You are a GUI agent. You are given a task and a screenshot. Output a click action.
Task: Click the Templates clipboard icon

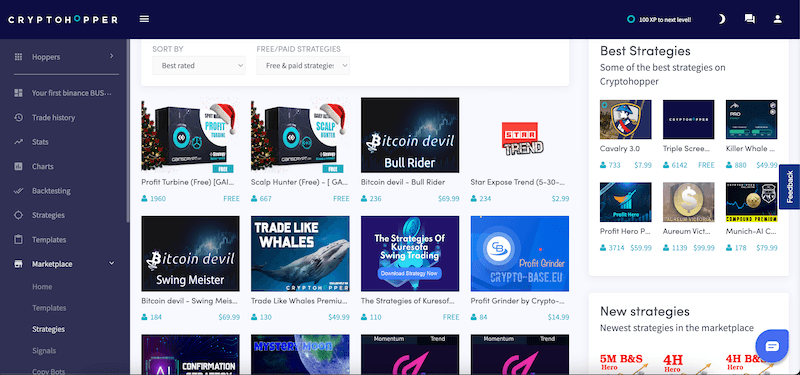coord(19,240)
